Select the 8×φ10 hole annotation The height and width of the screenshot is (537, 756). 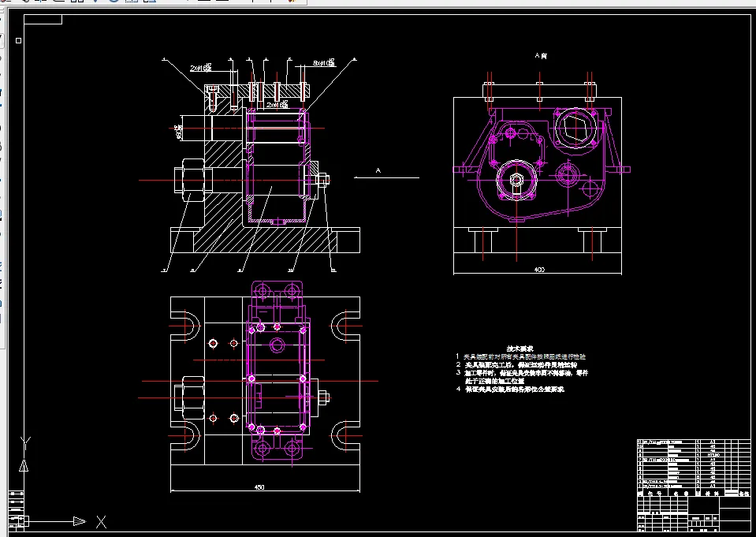point(323,63)
